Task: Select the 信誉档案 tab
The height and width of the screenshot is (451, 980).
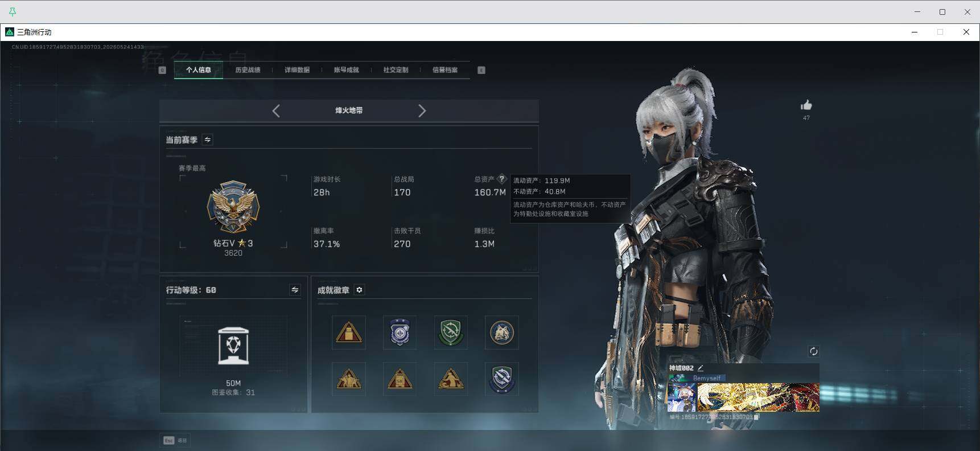Action: point(445,70)
